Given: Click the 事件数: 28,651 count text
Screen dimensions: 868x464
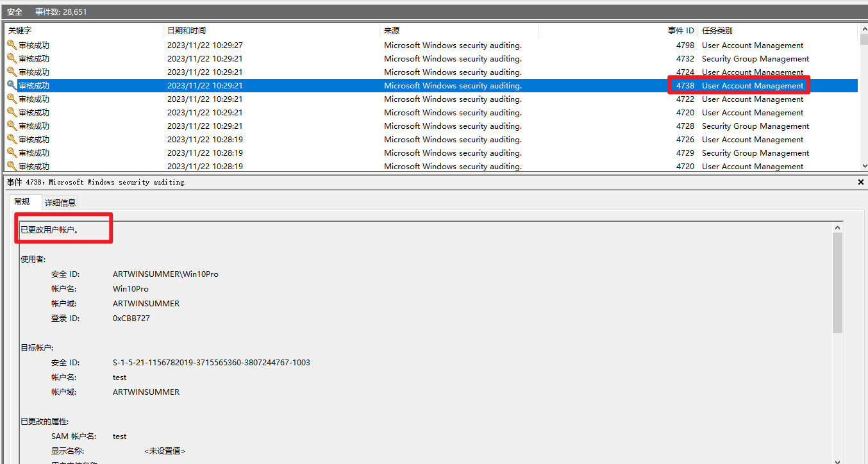Looking at the screenshot, I should [x=61, y=12].
